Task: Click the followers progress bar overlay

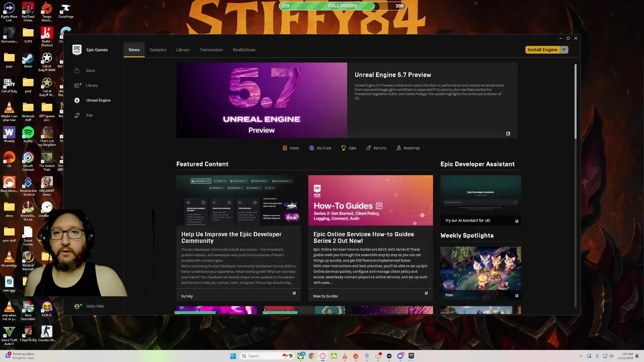Action: pyautogui.click(x=343, y=6)
